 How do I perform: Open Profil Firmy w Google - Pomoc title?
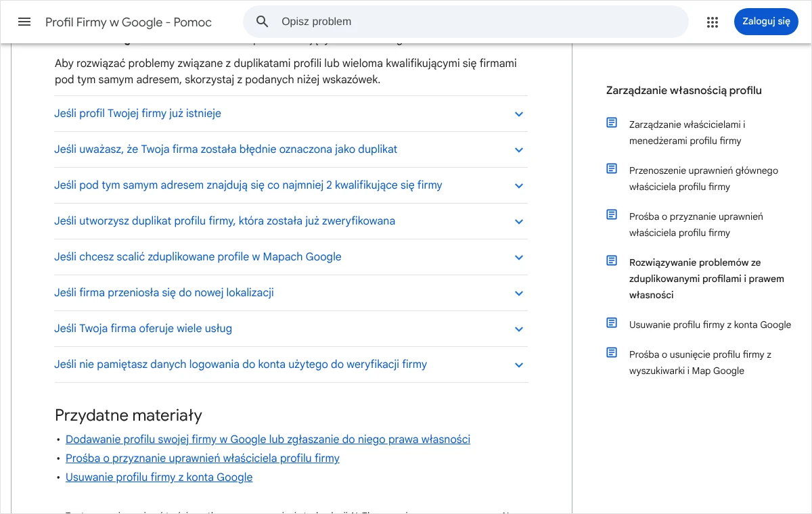pyautogui.click(x=129, y=22)
